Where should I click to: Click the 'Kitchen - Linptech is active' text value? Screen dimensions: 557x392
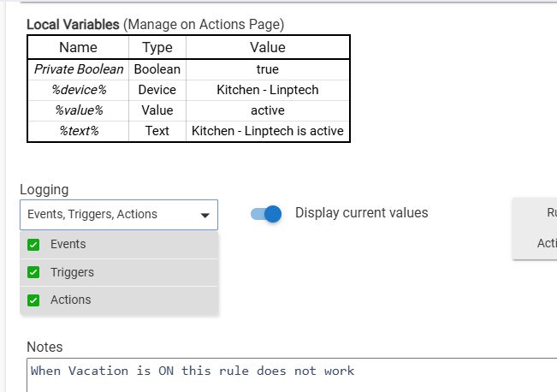point(267,131)
